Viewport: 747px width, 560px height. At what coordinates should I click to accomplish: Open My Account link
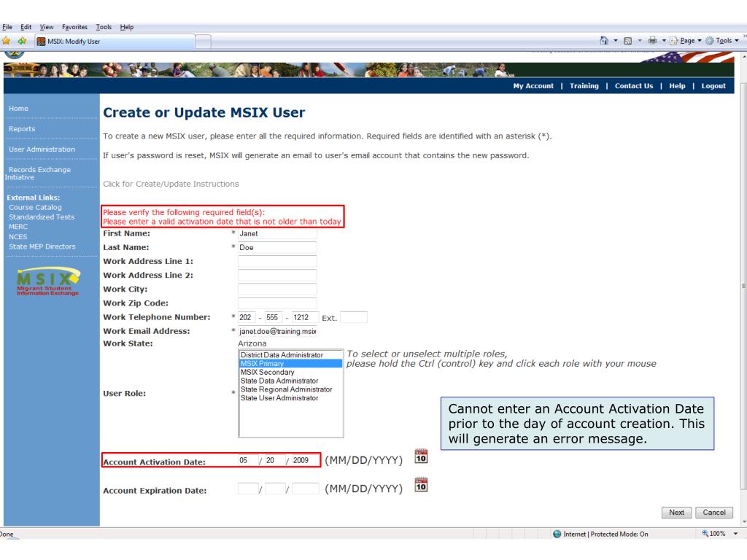533,86
